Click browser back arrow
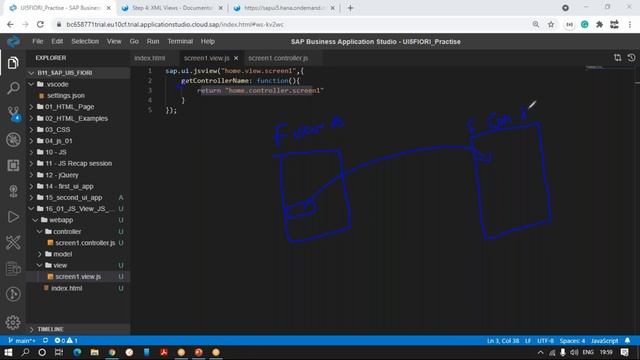 [x=10, y=24]
